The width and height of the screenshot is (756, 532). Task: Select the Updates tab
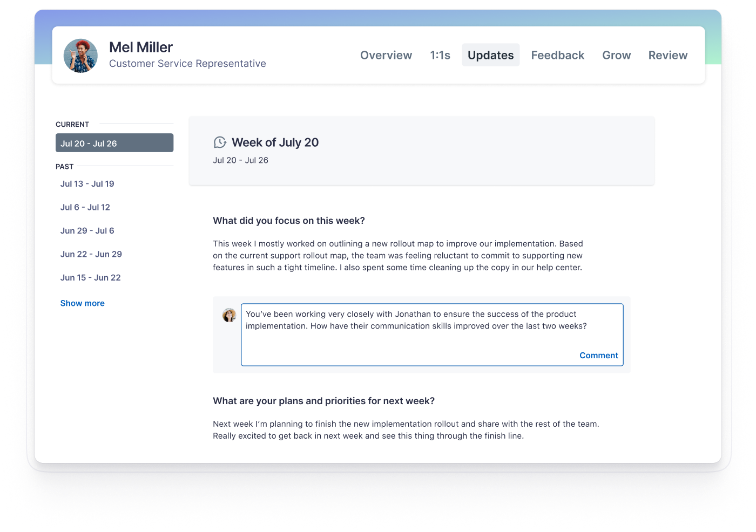click(x=490, y=55)
